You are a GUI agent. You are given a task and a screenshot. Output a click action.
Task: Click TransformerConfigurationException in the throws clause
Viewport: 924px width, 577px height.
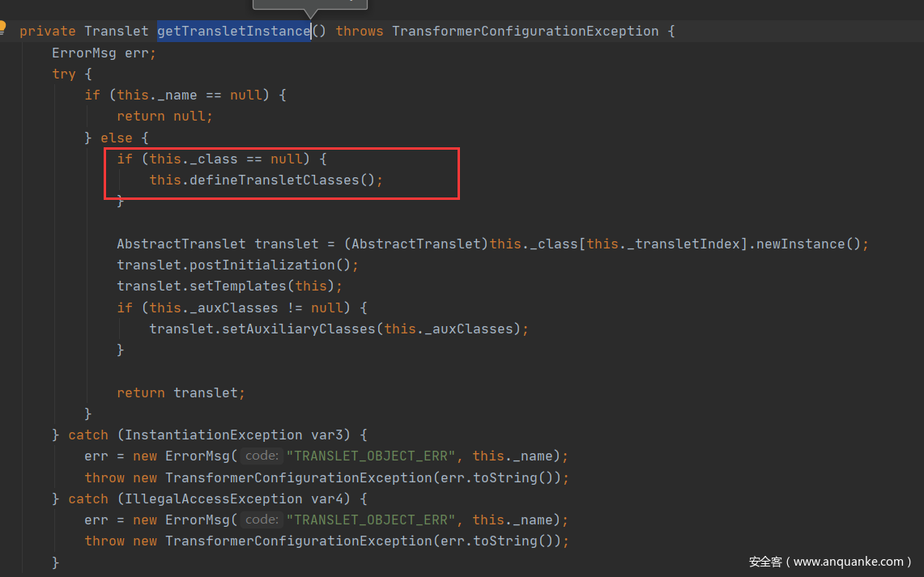click(526, 32)
